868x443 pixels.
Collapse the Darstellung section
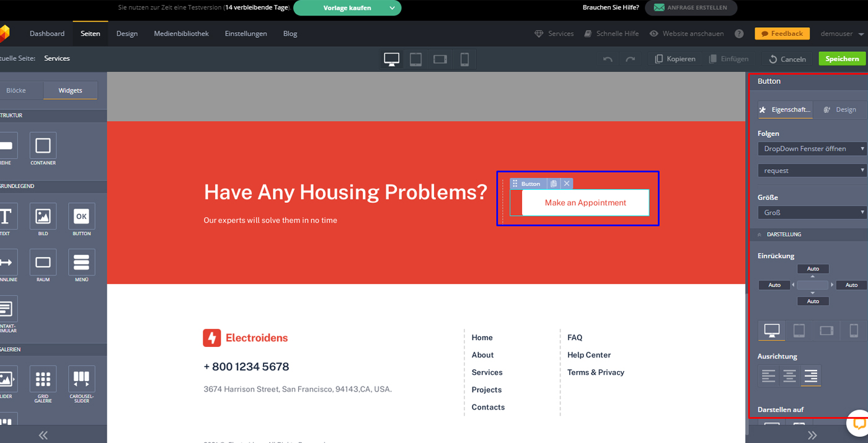(x=760, y=235)
